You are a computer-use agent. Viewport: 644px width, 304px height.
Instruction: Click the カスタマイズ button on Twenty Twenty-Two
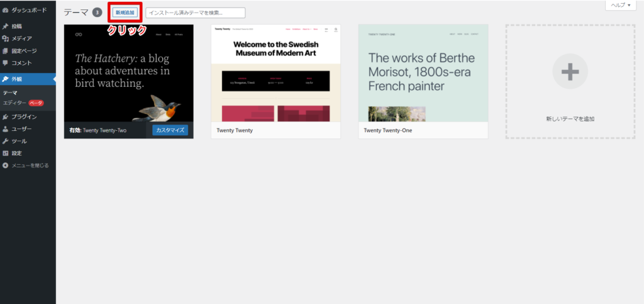(170, 130)
